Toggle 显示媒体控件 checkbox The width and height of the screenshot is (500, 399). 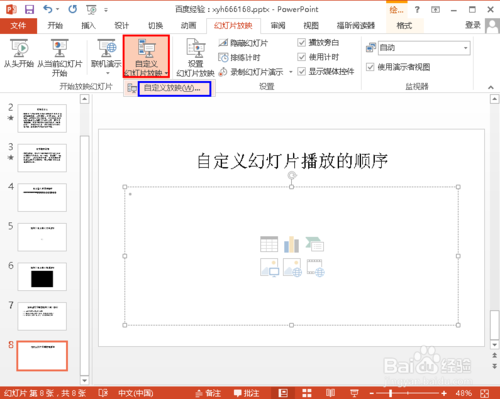tap(301, 71)
